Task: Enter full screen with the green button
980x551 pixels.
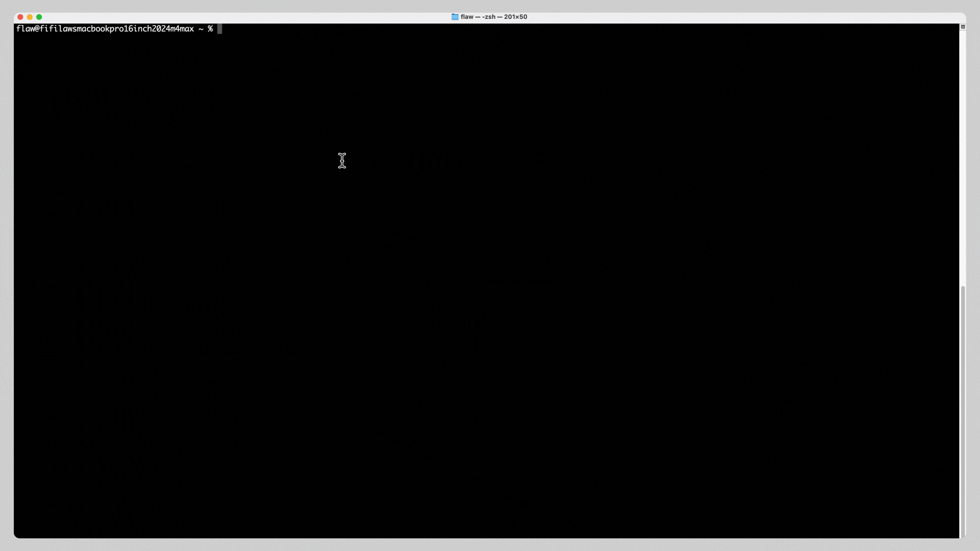Action: click(x=39, y=17)
